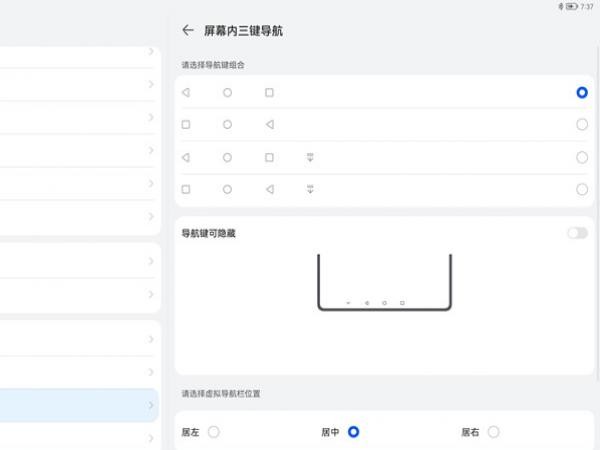The image size is (600, 450).
Task: Click the notification pull-down icon in fourth combination row
Action: coord(310,189)
